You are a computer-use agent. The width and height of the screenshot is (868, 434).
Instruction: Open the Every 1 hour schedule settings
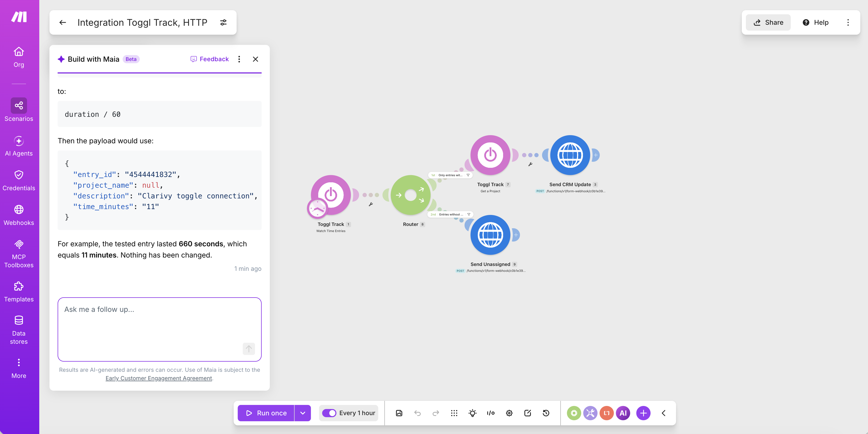point(357,413)
